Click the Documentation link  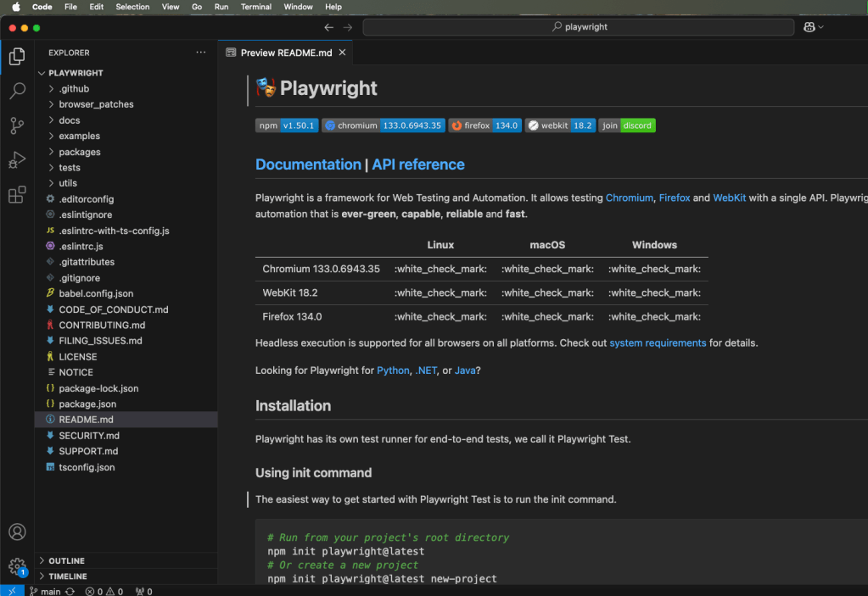308,164
